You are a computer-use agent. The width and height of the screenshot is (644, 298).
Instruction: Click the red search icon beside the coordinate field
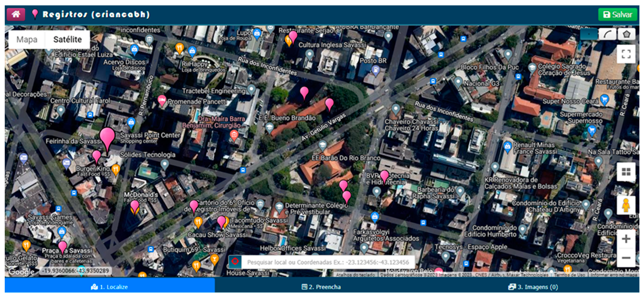(x=235, y=262)
